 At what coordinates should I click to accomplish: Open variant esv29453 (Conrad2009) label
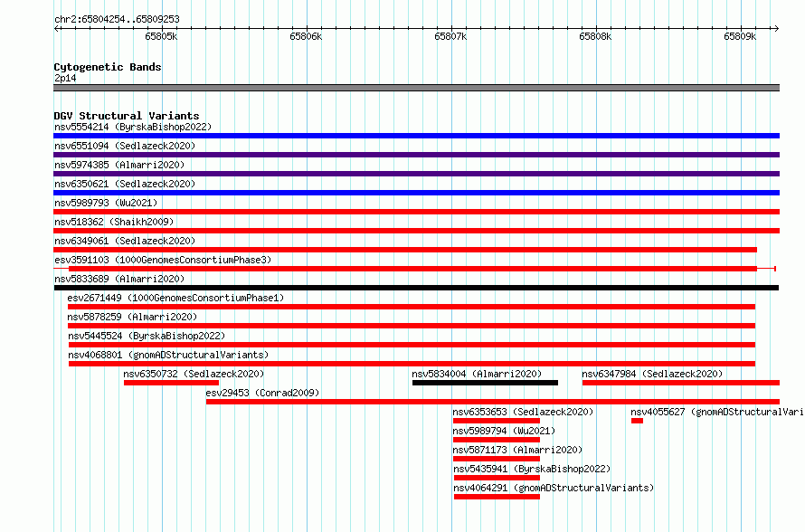coord(262,393)
